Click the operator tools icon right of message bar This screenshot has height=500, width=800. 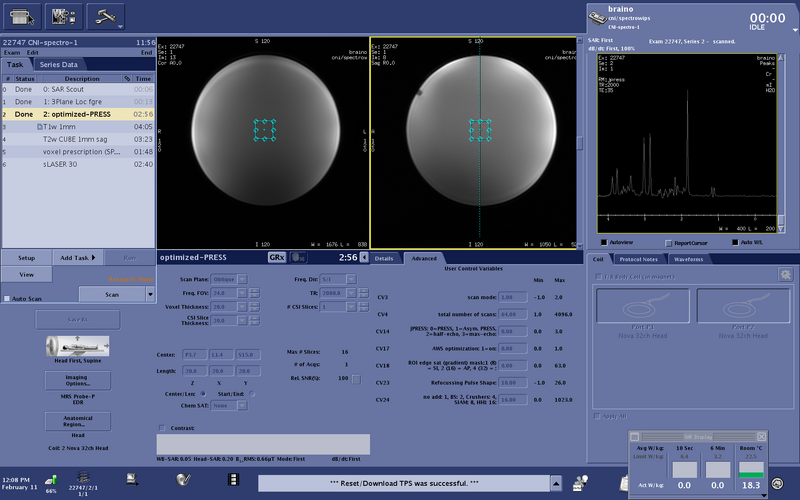tap(580, 483)
